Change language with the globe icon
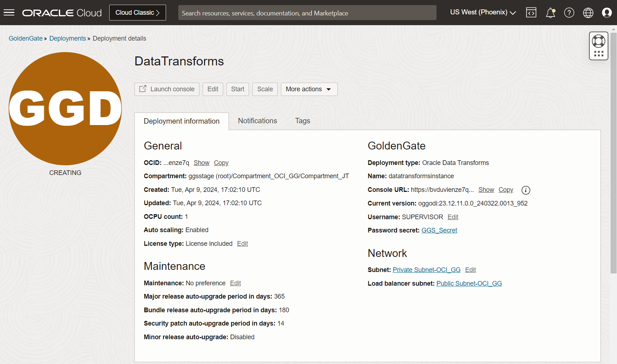 (x=588, y=13)
